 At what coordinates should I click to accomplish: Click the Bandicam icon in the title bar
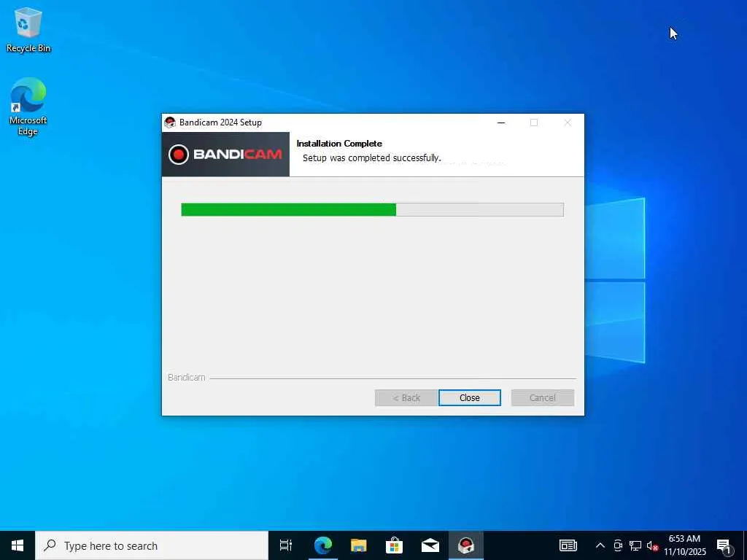(170, 122)
